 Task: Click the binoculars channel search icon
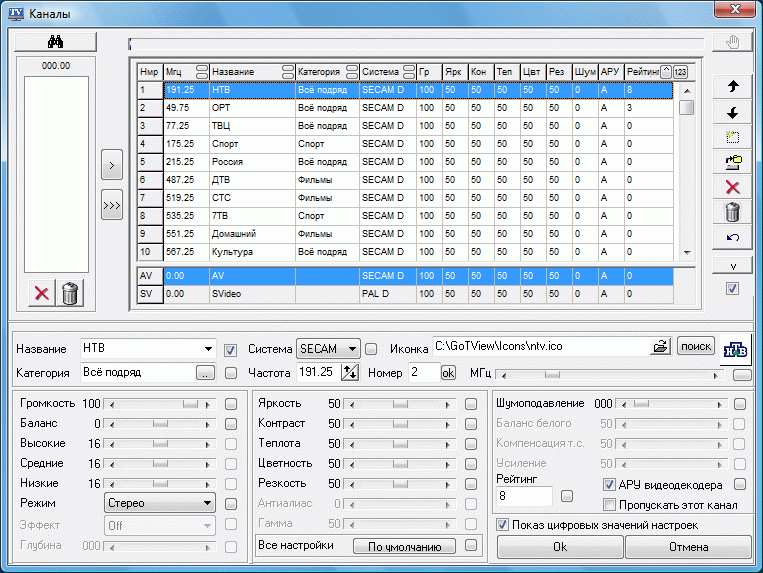click(x=55, y=42)
